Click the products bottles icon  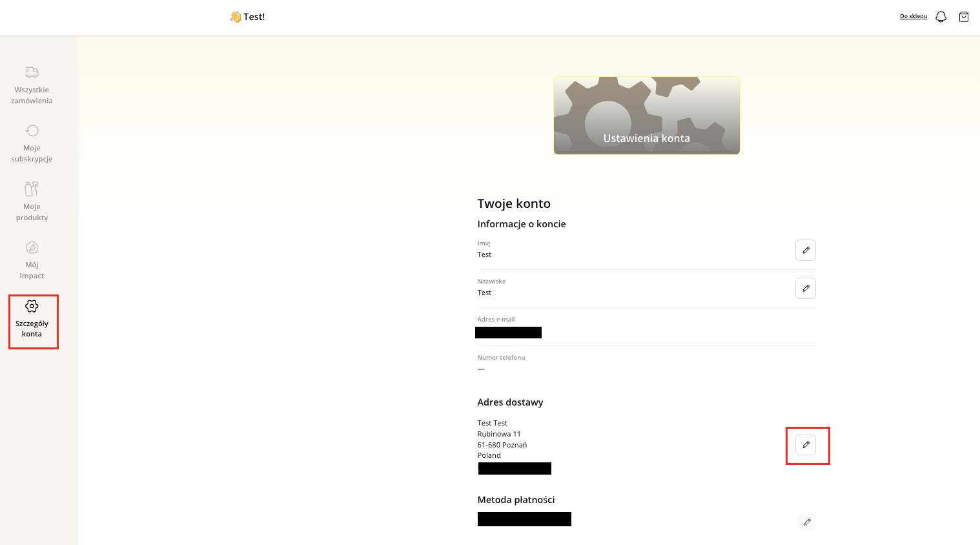32,189
